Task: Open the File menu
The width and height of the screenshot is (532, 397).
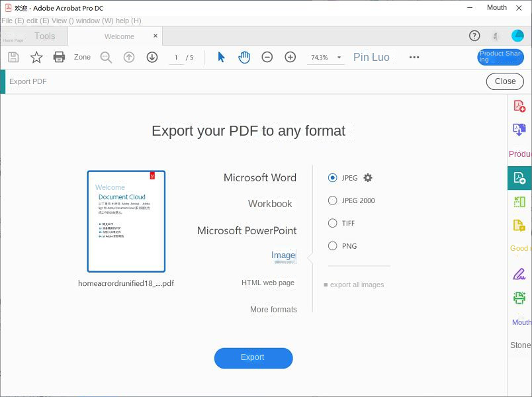Action: click(x=11, y=21)
